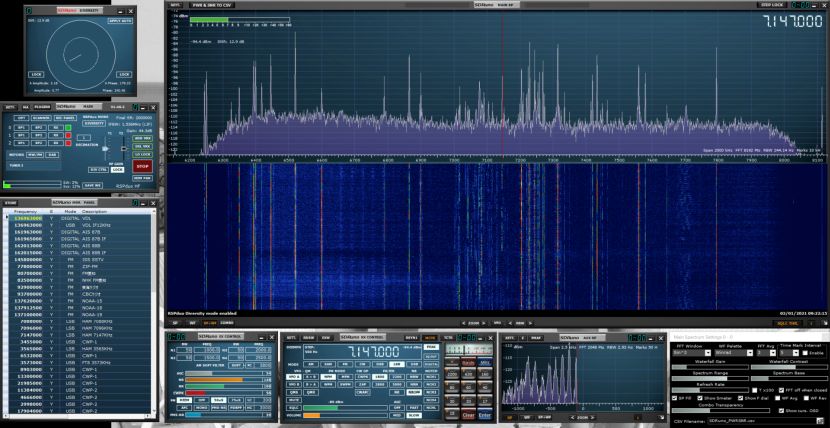Click the red Clear key on keypad
The height and width of the screenshot is (428, 830).
tap(468, 414)
